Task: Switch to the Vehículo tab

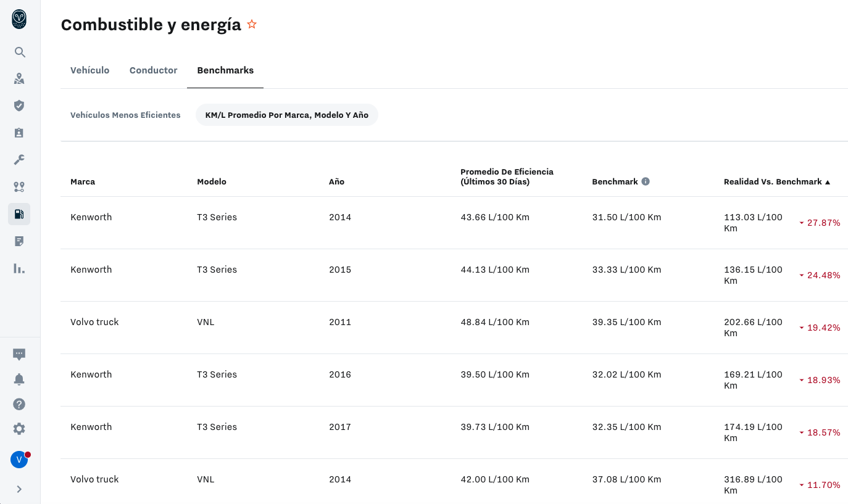Action: point(90,70)
